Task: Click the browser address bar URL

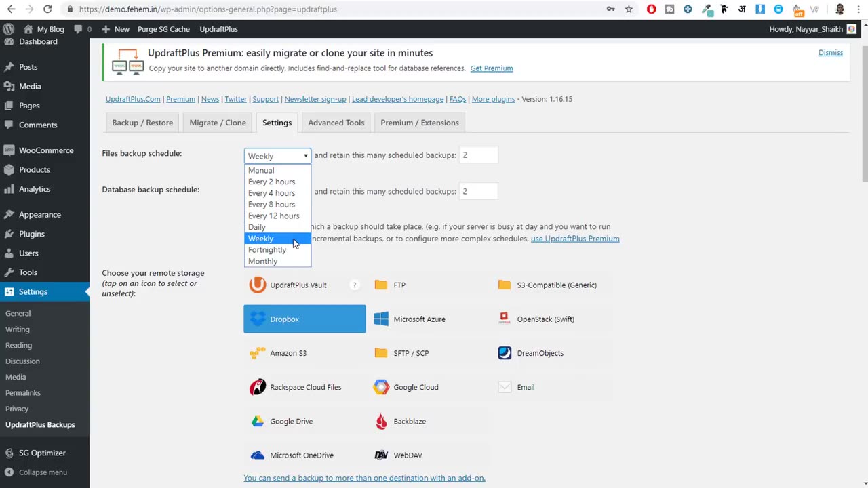Action: 208,9
